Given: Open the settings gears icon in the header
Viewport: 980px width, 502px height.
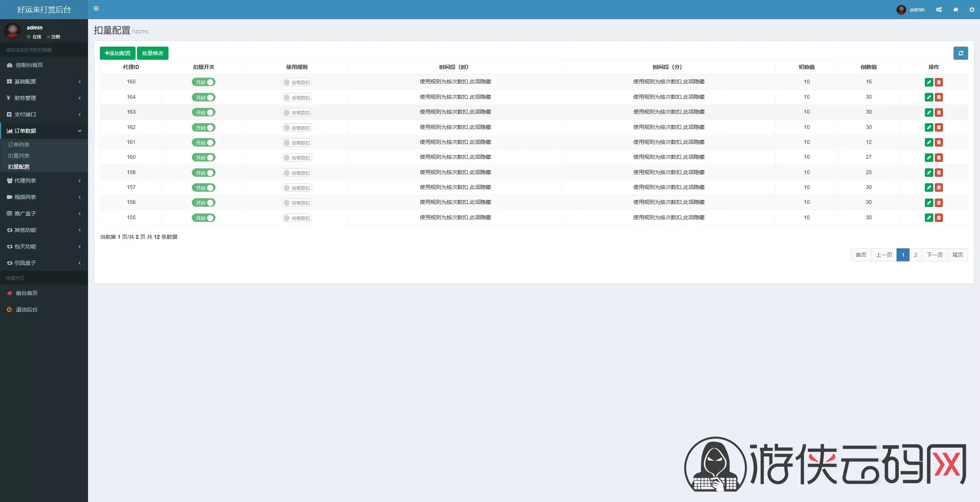Looking at the screenshot, I should tap(939, 10).
